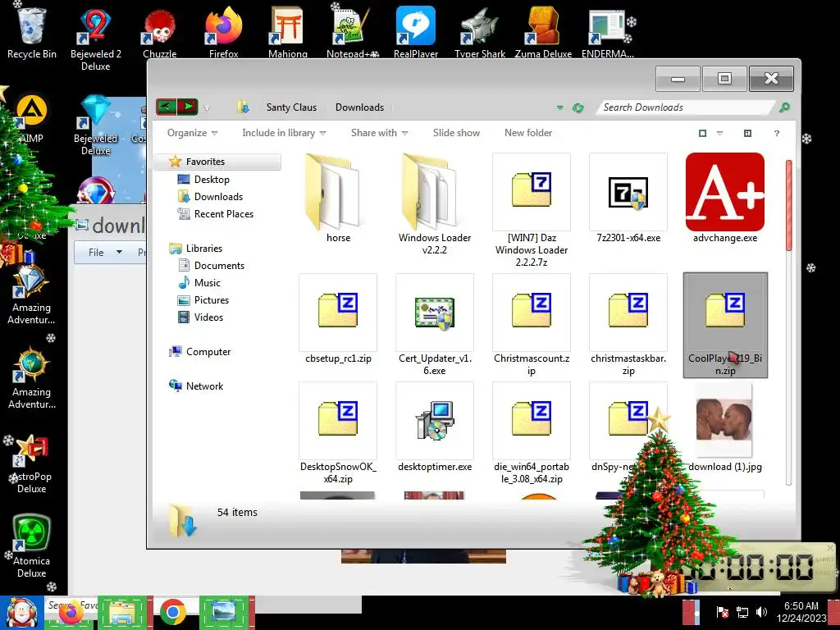Toggle the preview pane button
This screenshot has width=840, height=630.
(747, 134)
